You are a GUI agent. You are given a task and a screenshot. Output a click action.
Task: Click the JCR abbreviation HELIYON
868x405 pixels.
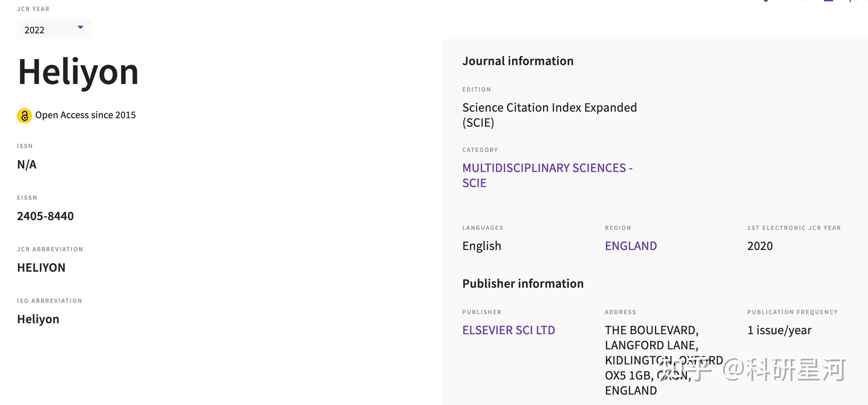41,268
